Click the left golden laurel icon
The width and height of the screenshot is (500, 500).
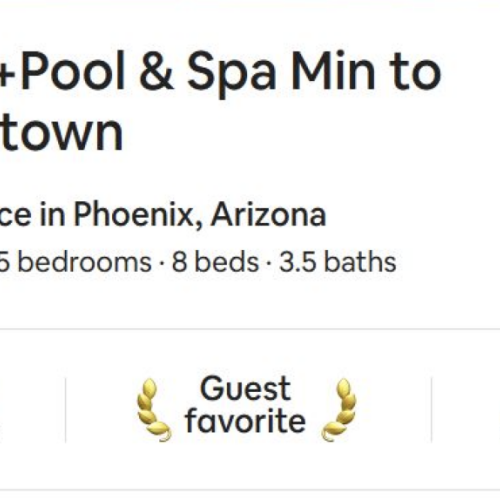pos(154,410)
